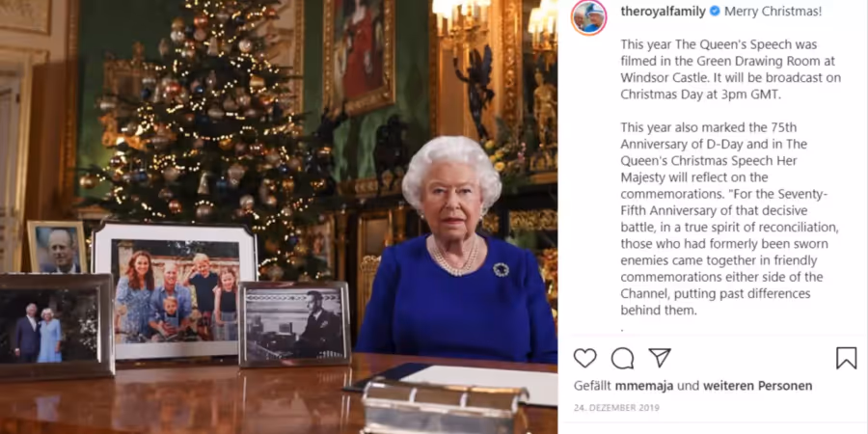Screen dimensions: 868x434
Task: Open comments via speech bubble icon
Action: click(x=622, y=358)
